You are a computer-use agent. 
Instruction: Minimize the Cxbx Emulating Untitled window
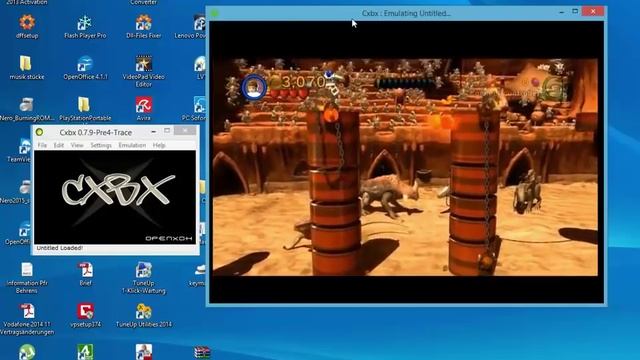pyautogui.click(x=562, y=12)
